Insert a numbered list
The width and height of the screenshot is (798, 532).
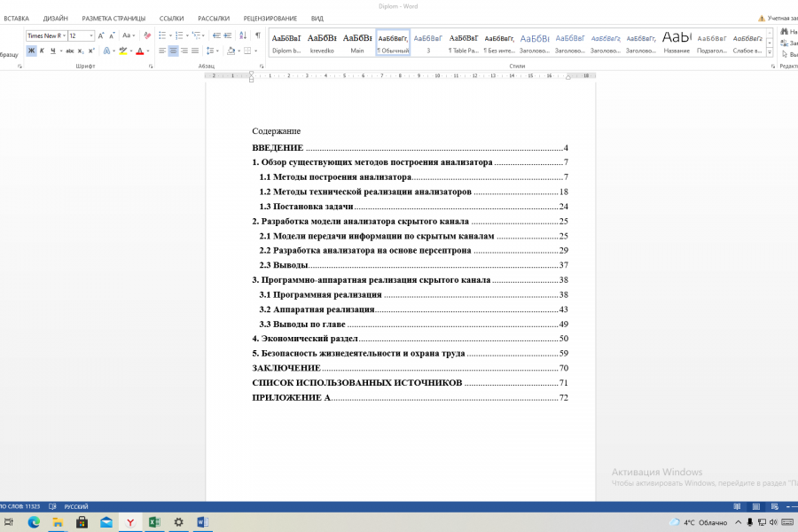178,35
